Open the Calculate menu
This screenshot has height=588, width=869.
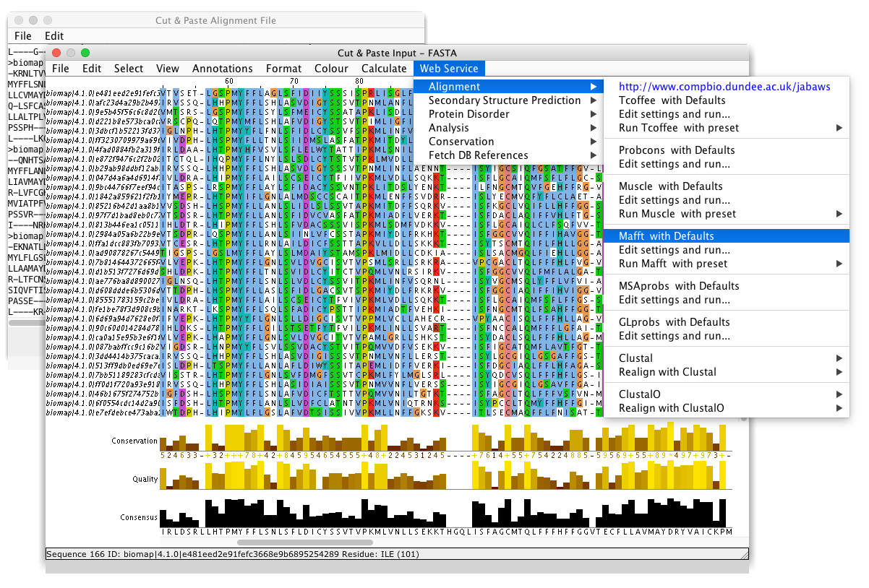[x=384, y=69]
